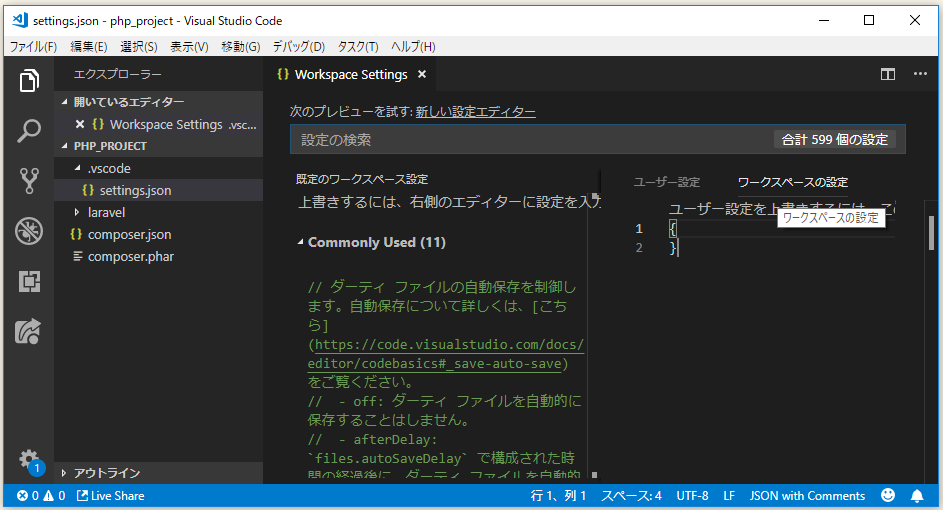The image size is (943, 510).
Task: Select Workspace Settings in open editors
Action: click(159, 124)
